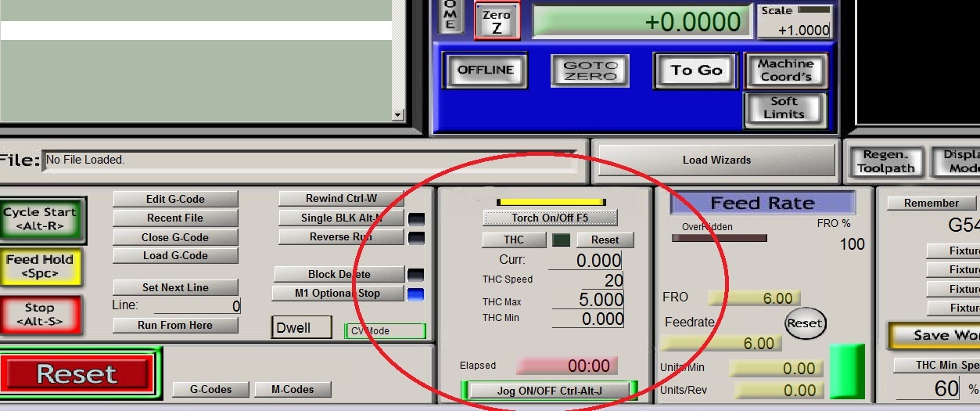
Task: Toggle Torch On/Off F5
Action: tap(550, 218)
